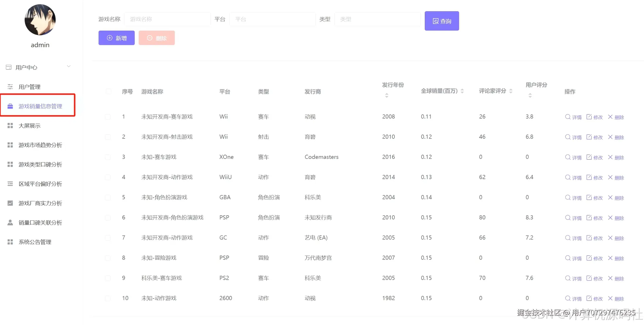Viewport: 644px width, 325px height.
Task: Open 大屏展示 via its grid icon
Action: pyautogui.click(x=10, y=126)
